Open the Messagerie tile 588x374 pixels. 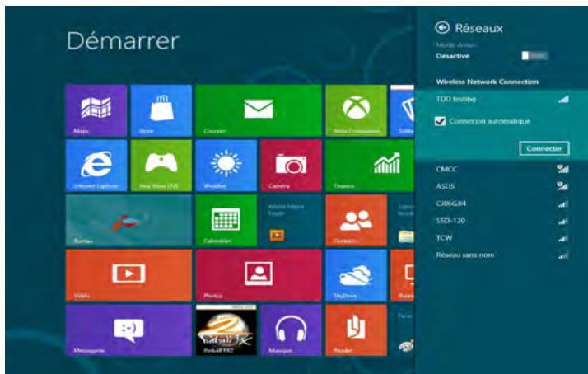point(127,330)
